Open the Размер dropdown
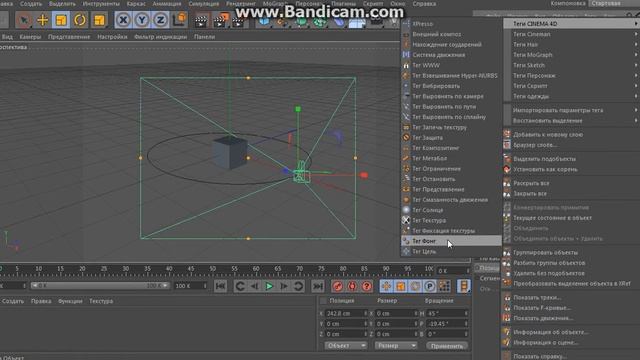The height and width of the screenshot is (360, 640). [396, 345]
